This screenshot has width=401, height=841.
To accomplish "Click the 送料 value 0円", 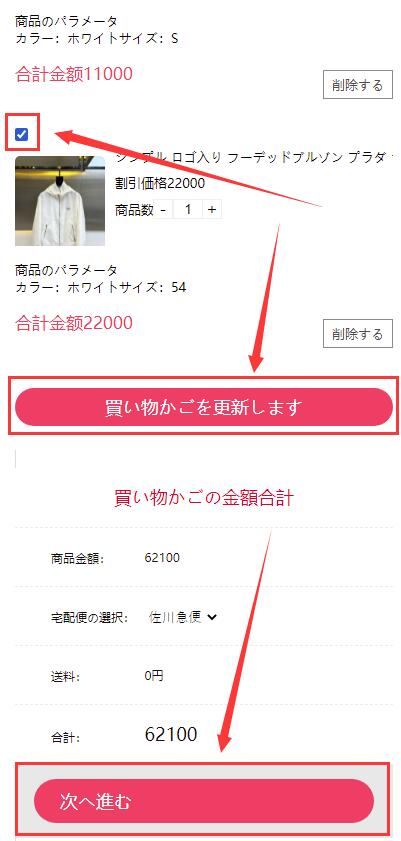I will (x=154, y=676).
